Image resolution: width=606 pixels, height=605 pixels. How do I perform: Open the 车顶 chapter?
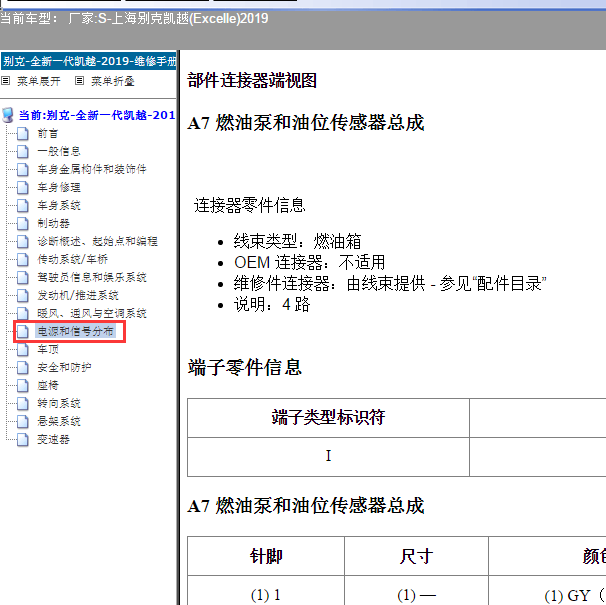pyautogui.click(x=48, y=349)
